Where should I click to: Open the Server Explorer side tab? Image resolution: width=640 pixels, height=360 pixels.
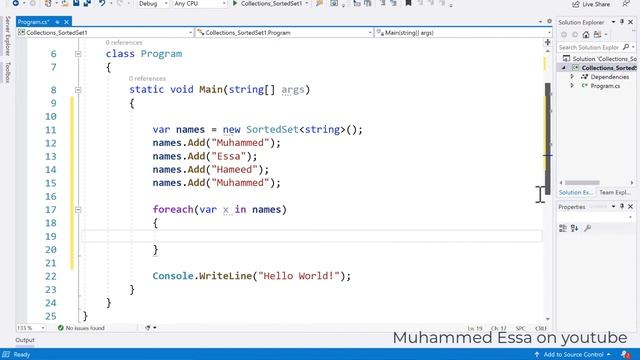click(7, 36)
